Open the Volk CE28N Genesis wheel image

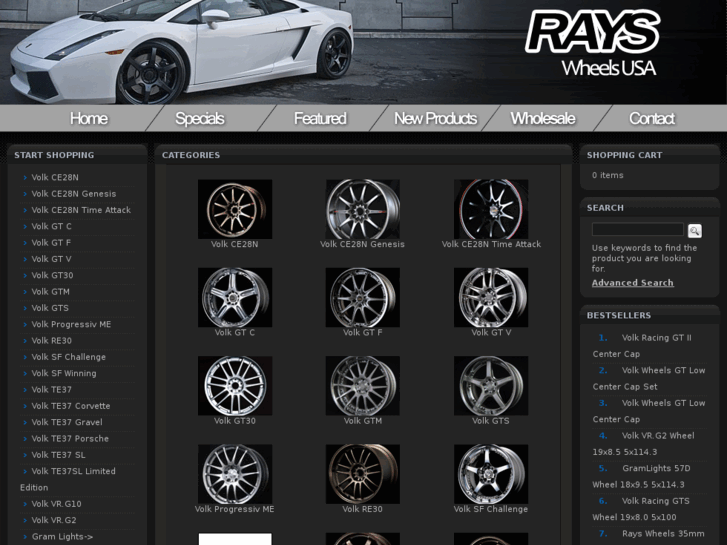pyautogui.click(x=363, y=209)
